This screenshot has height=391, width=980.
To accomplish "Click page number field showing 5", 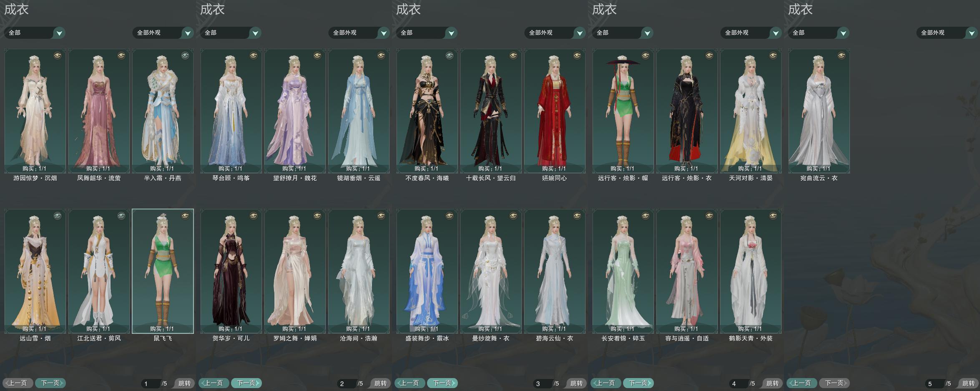I will tap(935, 383).
